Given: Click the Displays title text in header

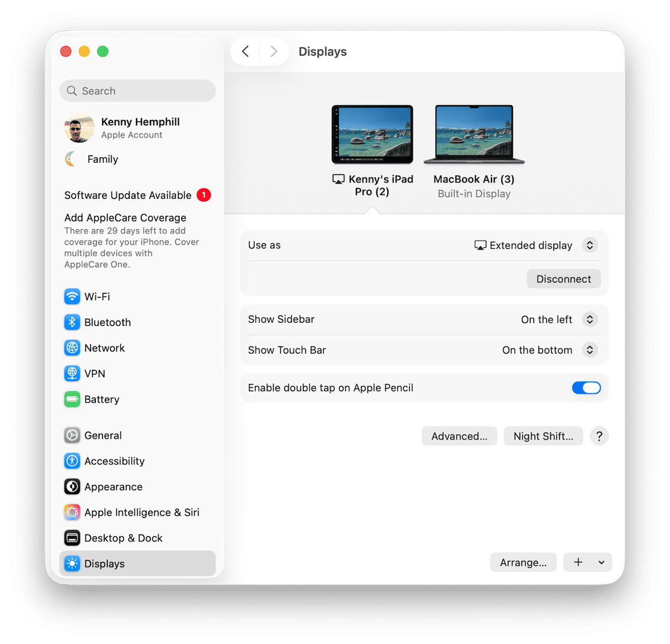Looking at the screenshot, I should 323,51.
